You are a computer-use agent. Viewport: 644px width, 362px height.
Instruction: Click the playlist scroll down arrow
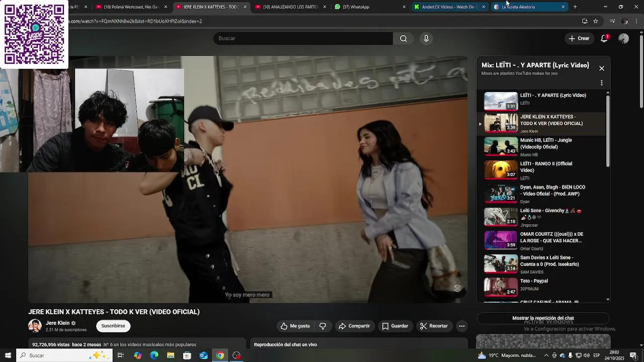tap(608, 300)
